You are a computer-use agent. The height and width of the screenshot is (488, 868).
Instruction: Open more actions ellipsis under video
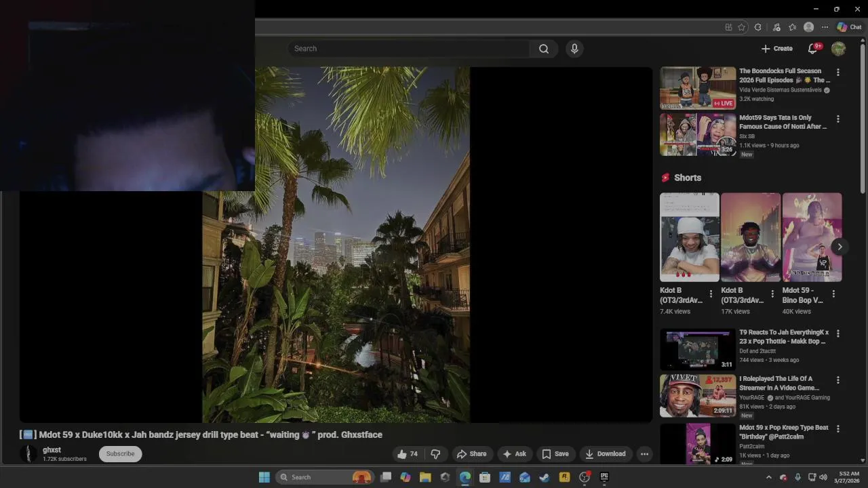(645, 454)
